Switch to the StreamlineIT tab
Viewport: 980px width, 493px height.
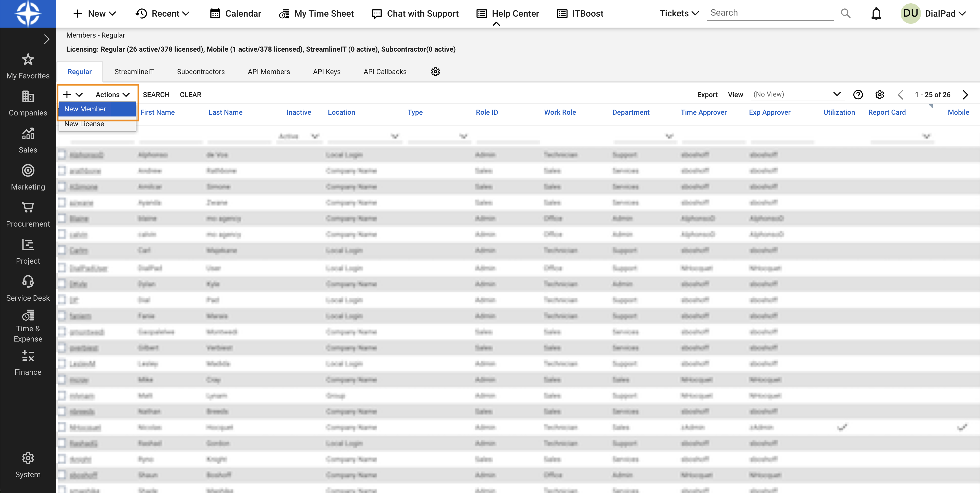tap(134, 72)
